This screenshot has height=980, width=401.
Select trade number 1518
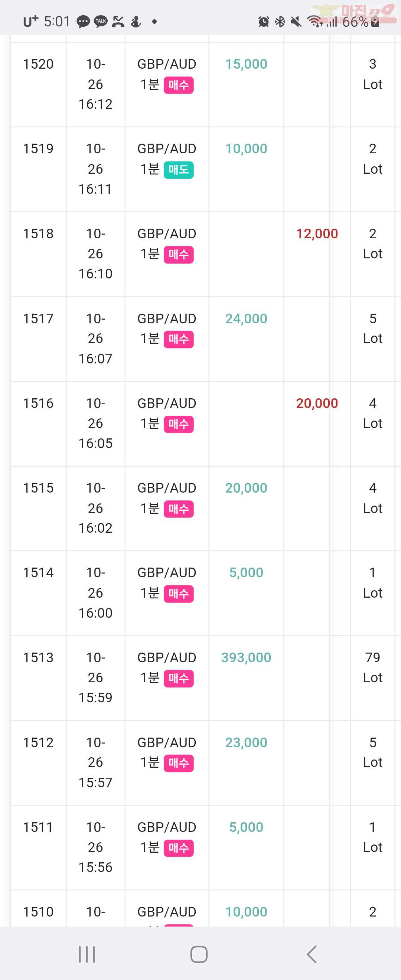(38, 233)
